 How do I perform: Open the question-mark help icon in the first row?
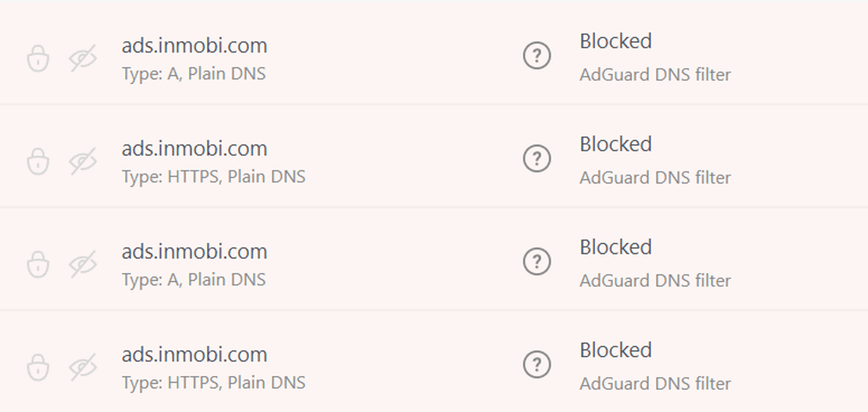[x=537, y=56]
